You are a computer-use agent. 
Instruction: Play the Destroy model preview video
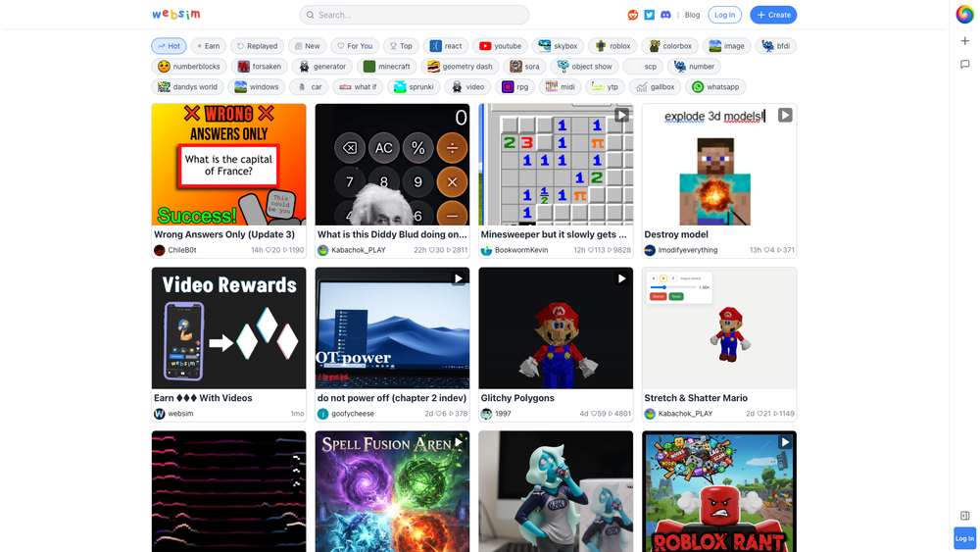[785, 115]
